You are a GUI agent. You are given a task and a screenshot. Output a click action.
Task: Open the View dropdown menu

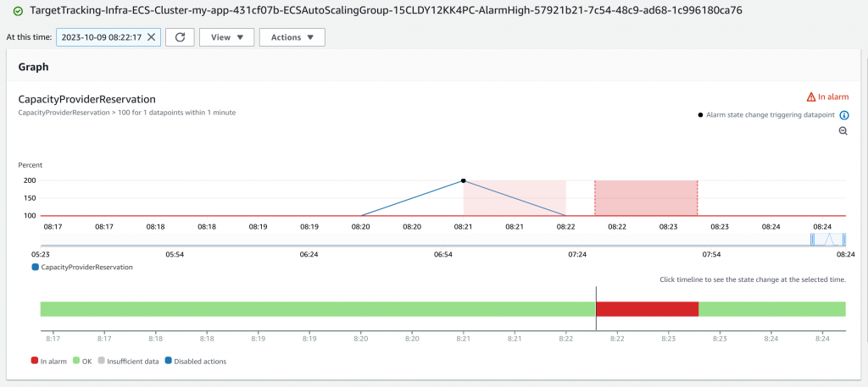point(227,37)
